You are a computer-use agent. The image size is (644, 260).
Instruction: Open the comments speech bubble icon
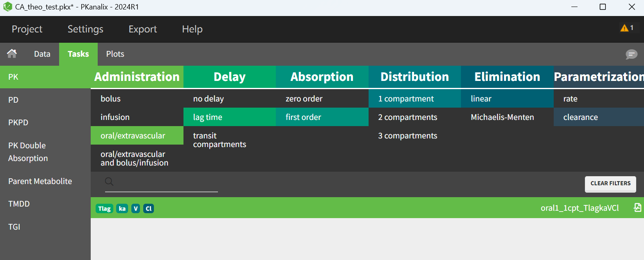[x=631, y=54]
